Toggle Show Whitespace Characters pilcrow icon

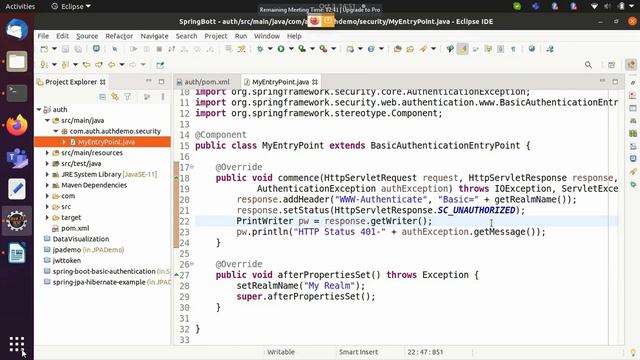click(x=513, y=49)
